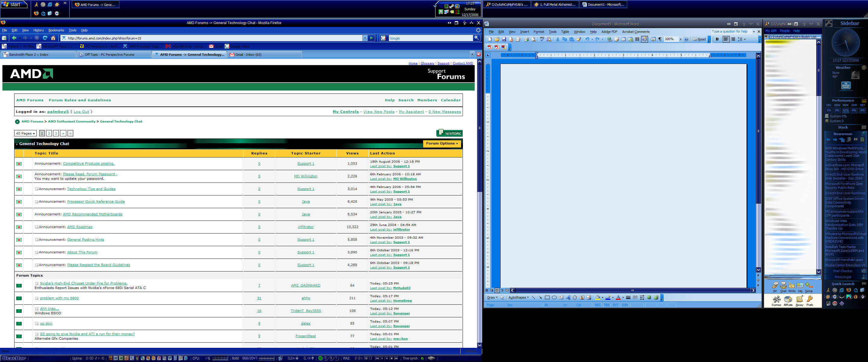Select the Rectangle shape tool in Drawing toolbar
Screen dimensions: 868x362
[548, 297]
